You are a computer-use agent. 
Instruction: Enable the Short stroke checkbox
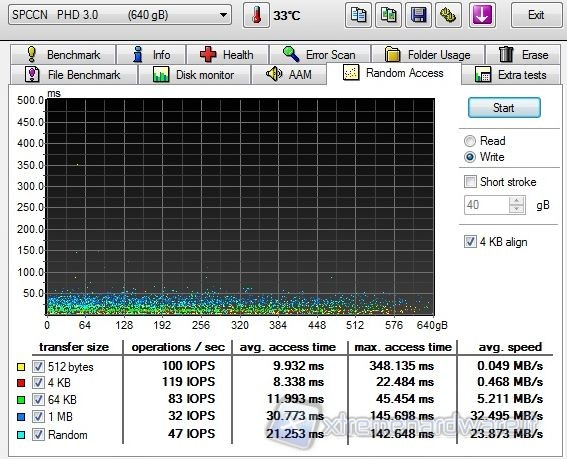pos(470,182)
